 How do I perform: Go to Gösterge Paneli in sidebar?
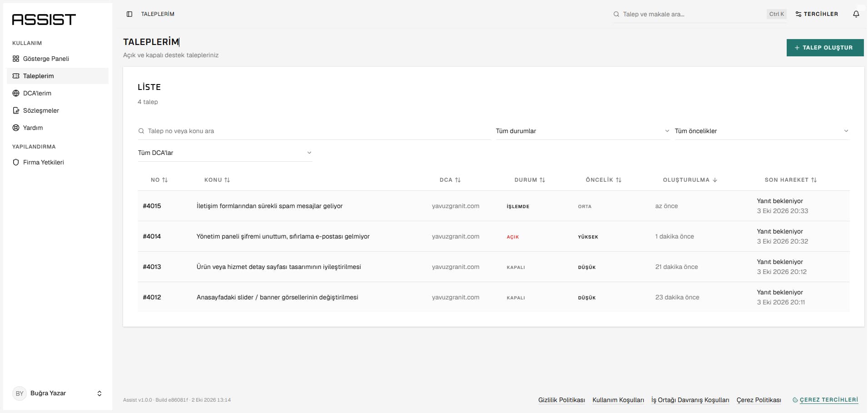coord(58,59)
